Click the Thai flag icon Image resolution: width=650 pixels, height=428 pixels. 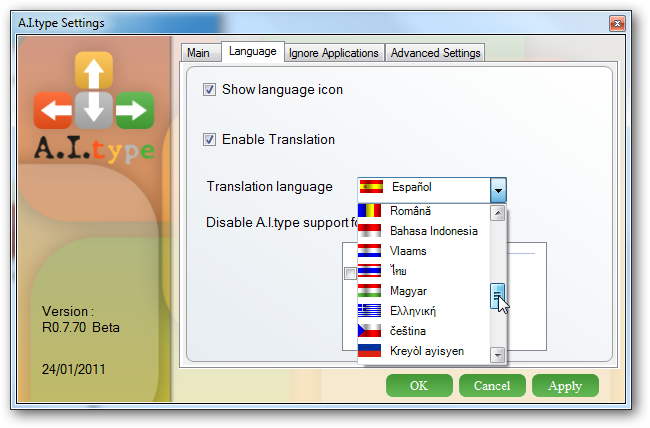[x=369, y=270]
